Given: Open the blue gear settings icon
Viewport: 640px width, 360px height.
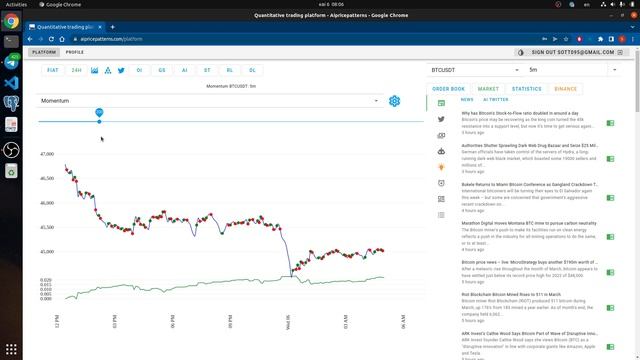Looking at the screenshot, I should pos(394,101).
